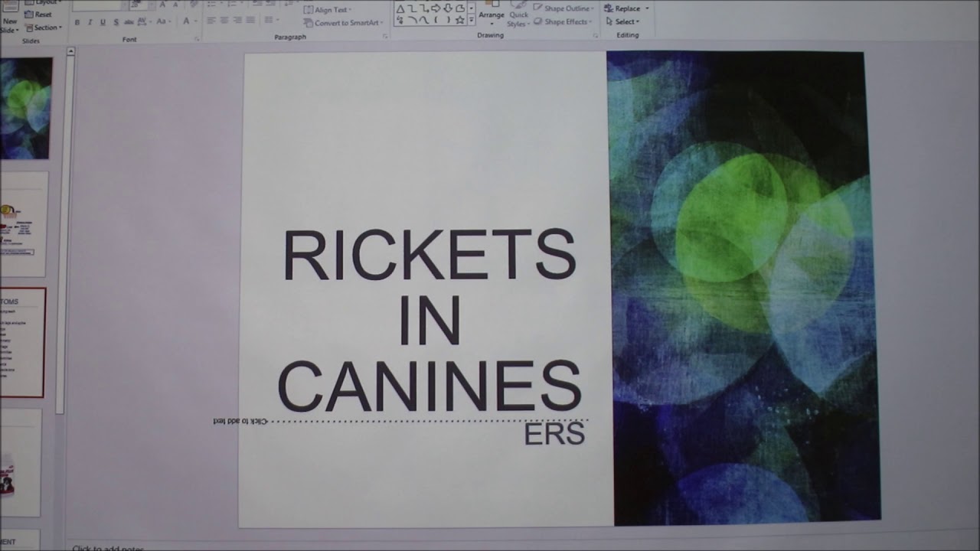This screenshot has height=551, width=980.
Task: Select the bokeh picture on the slide
Action: click(743, 288)
